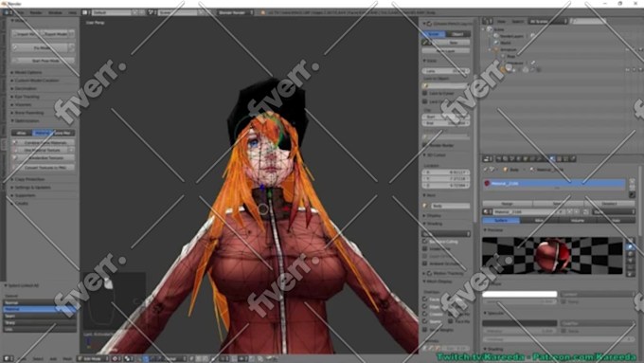
Task: Open the Object properties tab icon
Action: tap(525, 158)
